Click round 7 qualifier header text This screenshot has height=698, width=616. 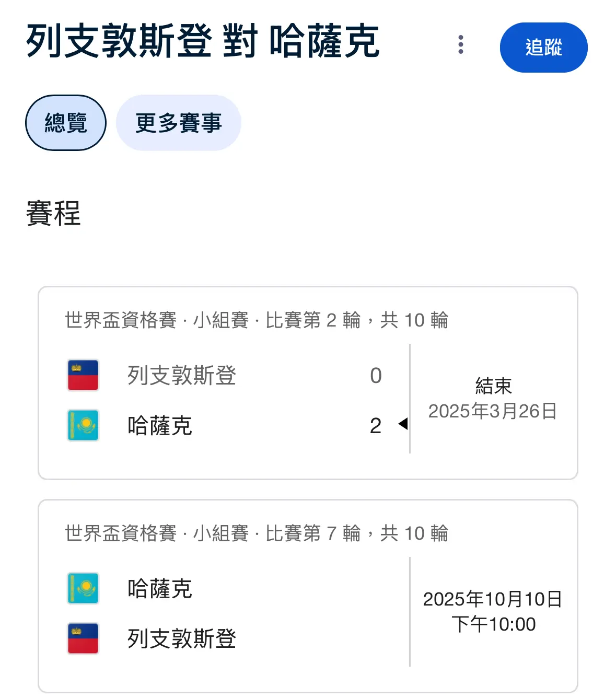(x=257, y=533)
